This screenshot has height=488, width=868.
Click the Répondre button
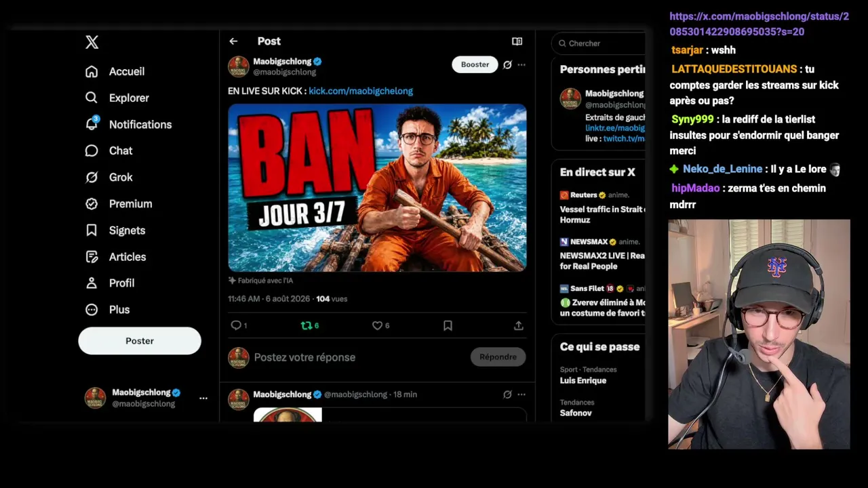pos(498,357)
